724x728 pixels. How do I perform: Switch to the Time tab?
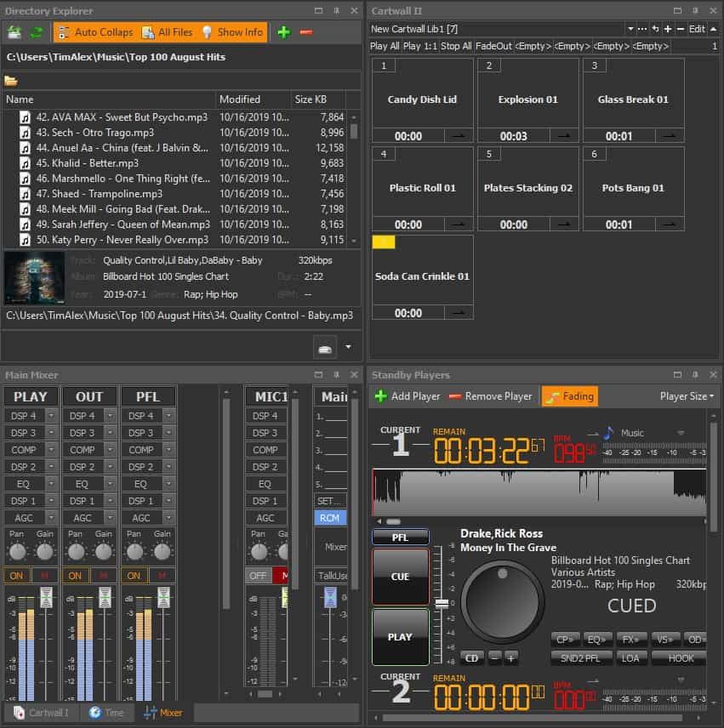click(106, 713)
